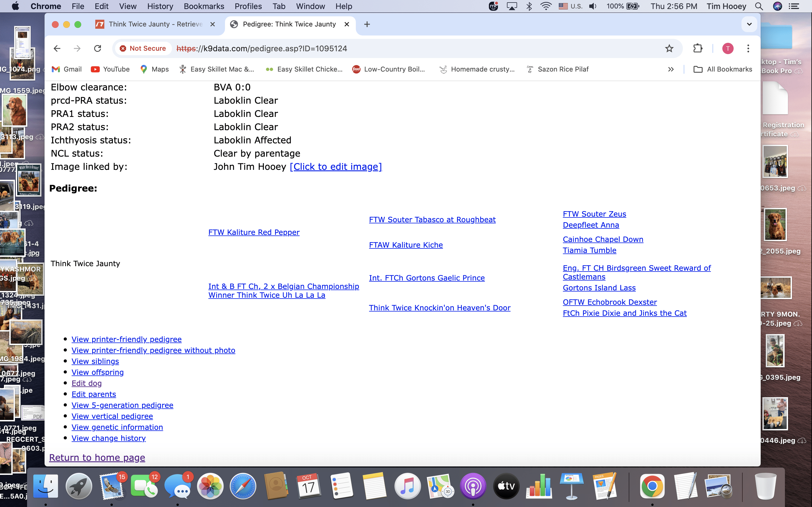Image resolution: width=812 pixels, height=507 pixels.
Task: Open new tab with plus icon
Action: (367, 24)
